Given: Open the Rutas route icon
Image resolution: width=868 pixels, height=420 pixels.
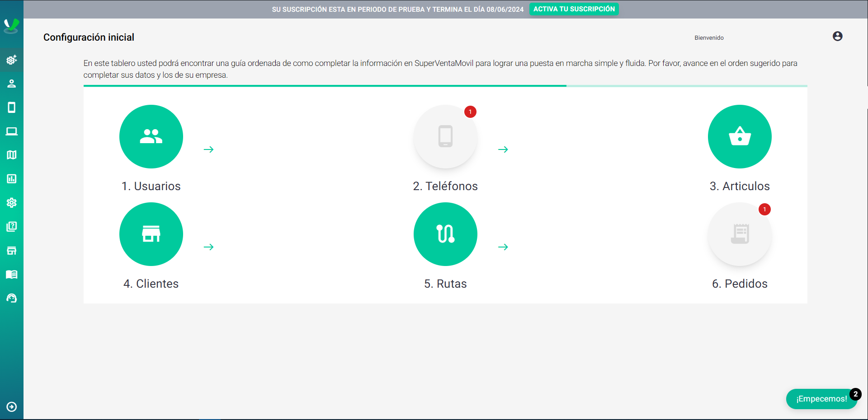Looking at the screenshot, I should point(445,234).
